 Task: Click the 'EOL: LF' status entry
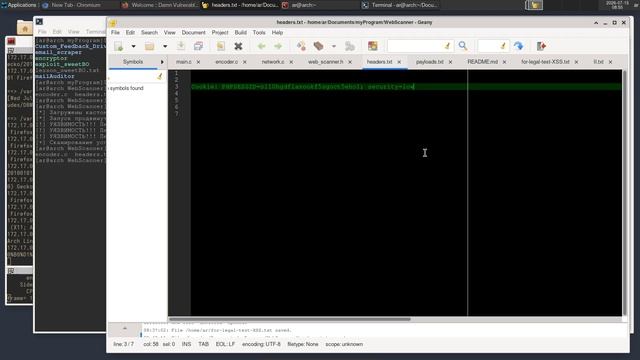click(x=225, y=344)
